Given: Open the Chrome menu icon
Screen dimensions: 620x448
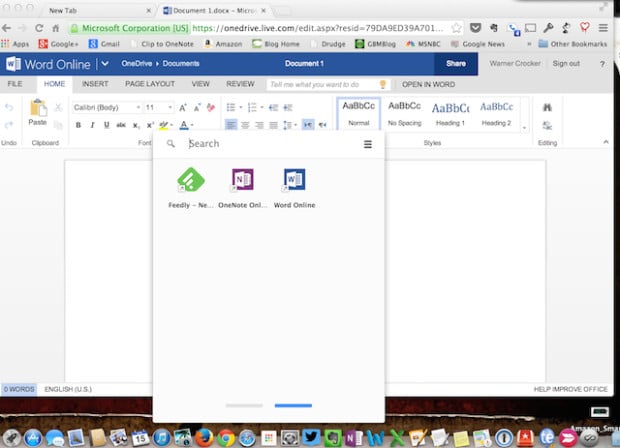Looking at the screenshot, I should point(603,28).
